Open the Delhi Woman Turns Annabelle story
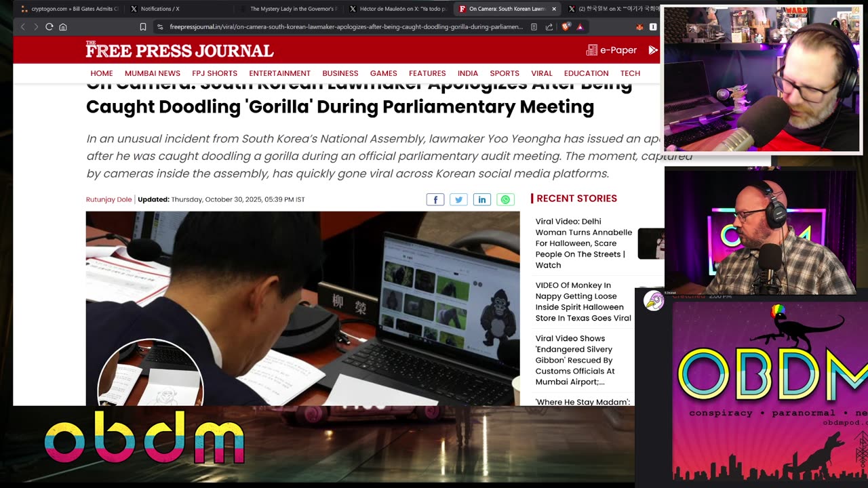The width and height of the screenshot is (868, 488). [x=584, y=243]
